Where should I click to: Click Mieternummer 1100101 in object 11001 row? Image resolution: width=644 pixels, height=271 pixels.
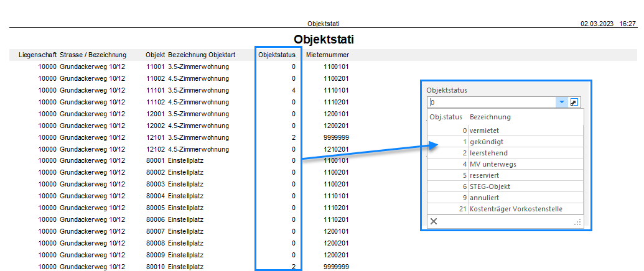337,67
